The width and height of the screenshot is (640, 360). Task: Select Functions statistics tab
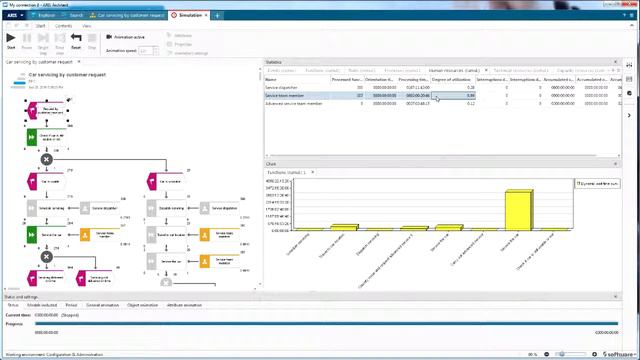point(322,71)
